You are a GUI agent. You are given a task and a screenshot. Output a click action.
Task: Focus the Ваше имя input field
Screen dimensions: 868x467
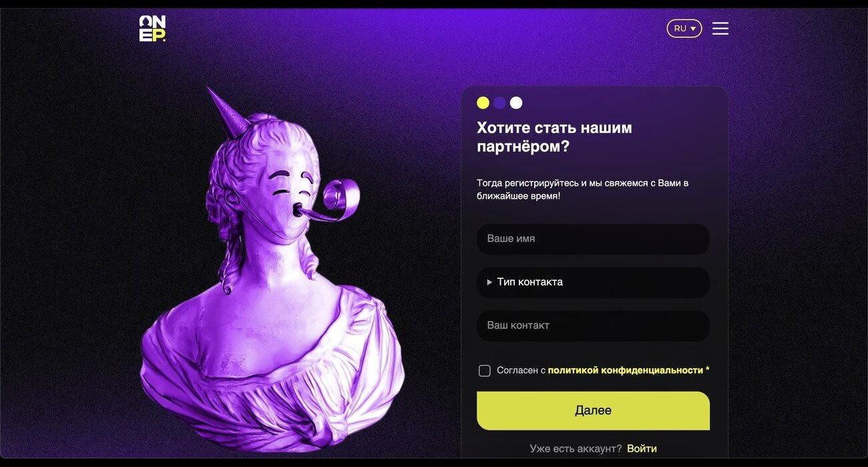(593, 239)
